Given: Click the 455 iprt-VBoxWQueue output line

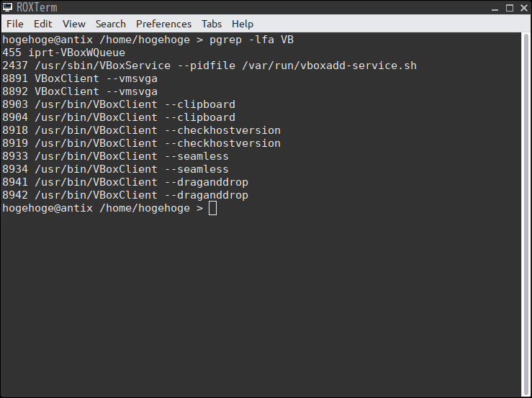Looking at the screenshot, I should (x=63, y=53).
